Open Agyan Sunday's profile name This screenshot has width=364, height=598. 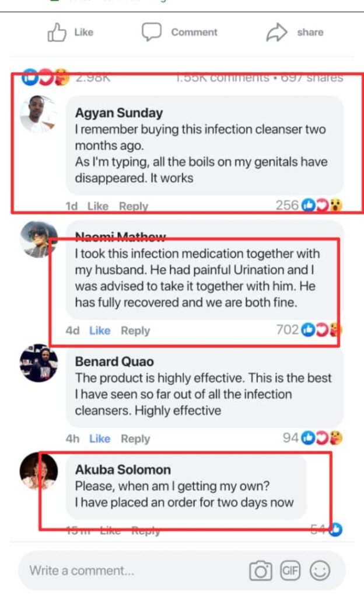pos(119,113)
